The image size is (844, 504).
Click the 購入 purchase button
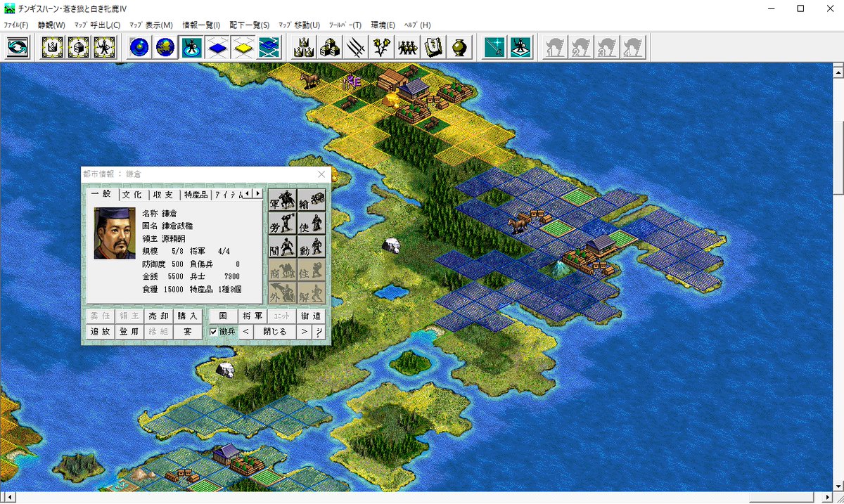tap(188, 316)
